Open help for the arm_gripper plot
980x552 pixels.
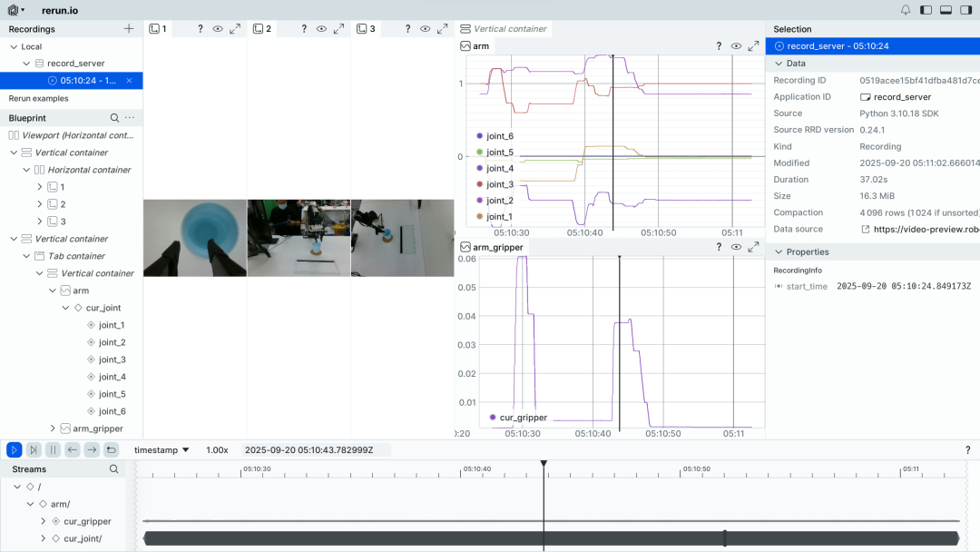point(719,247)
